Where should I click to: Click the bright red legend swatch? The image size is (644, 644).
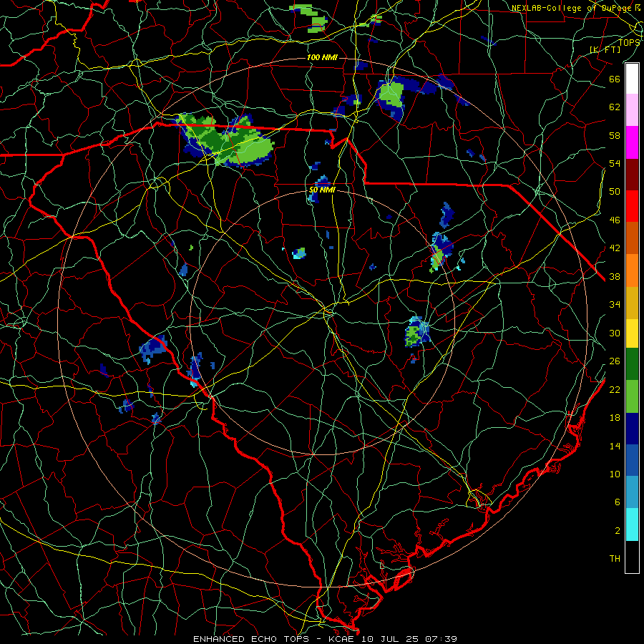632,206
